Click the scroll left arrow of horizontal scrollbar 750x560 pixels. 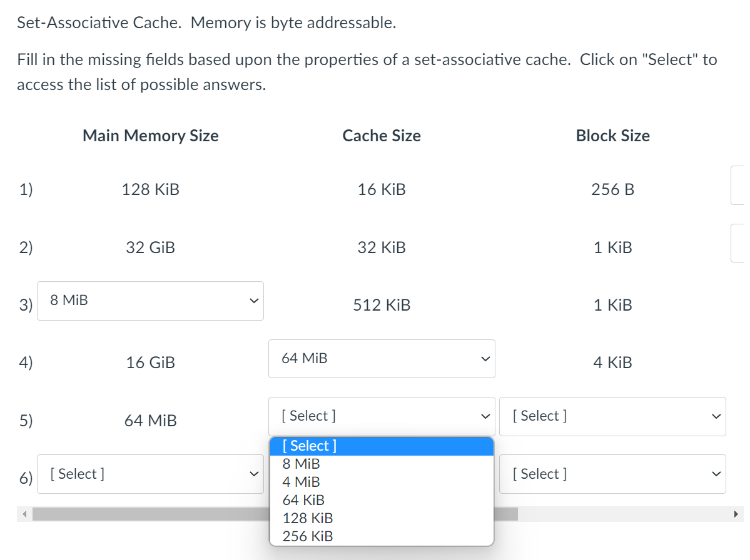click(24, 514)
